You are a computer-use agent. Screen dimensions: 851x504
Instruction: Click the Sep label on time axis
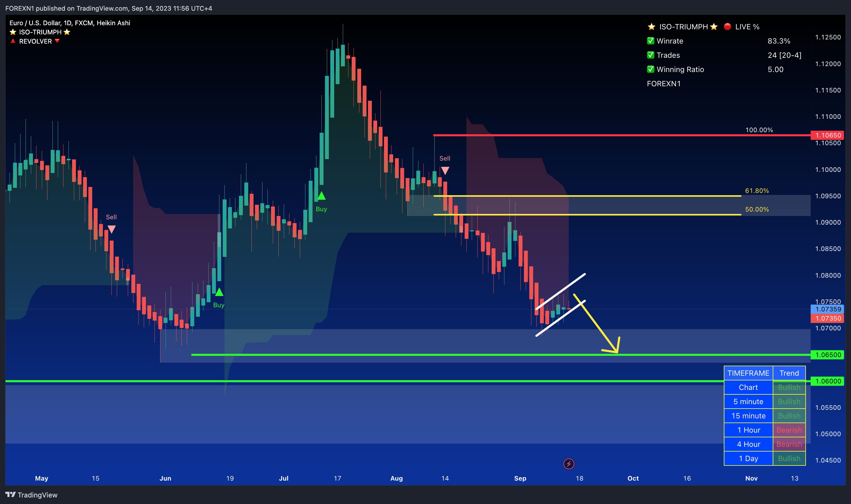click(520, 478)
